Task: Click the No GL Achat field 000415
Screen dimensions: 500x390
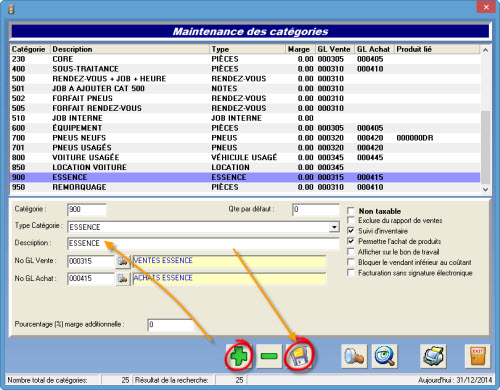Action: [x=91, y=279]
